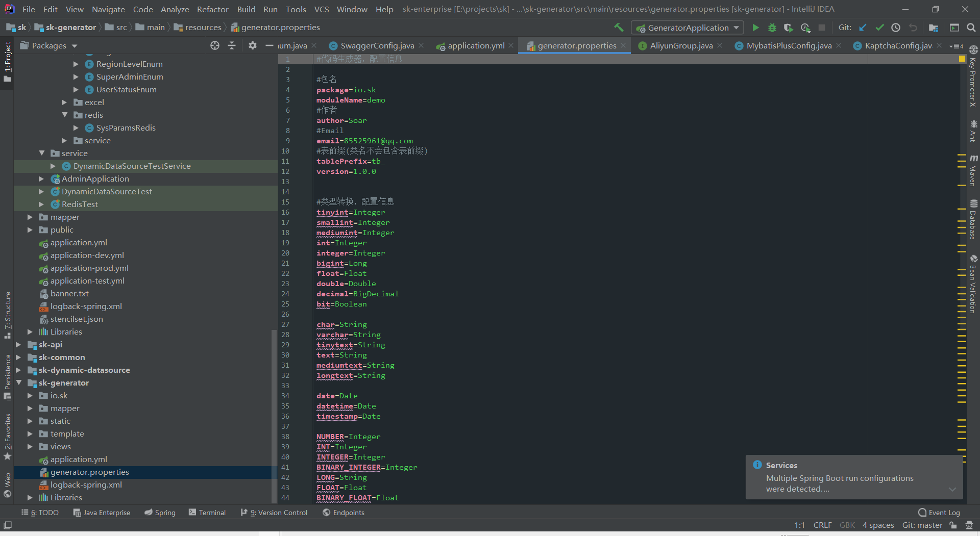Collapse all in Packages panel

click(232, 45)
